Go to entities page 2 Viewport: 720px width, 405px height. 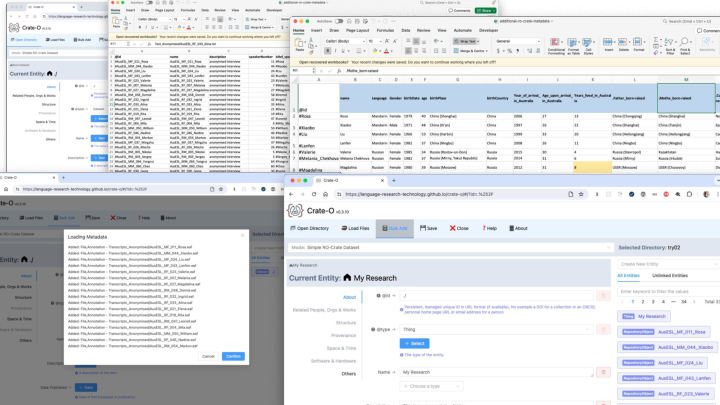(x=643, y=302)
